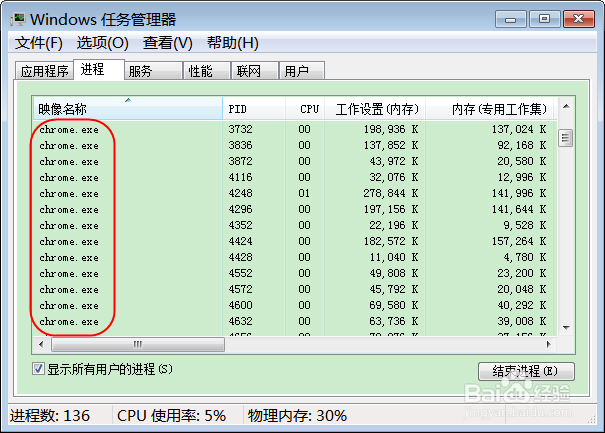Viewport: 605px width, 433px height.
Task: Click the vertical scrollbar thumb
Action: click(566, 138)
